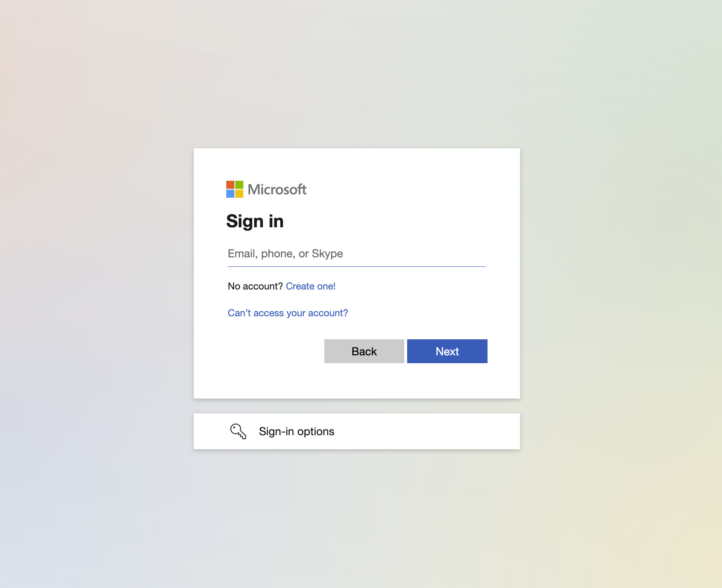This screenshot has width=722, height=588.
Task: Open Can't access your account? link
Action: tap(288, 313)
